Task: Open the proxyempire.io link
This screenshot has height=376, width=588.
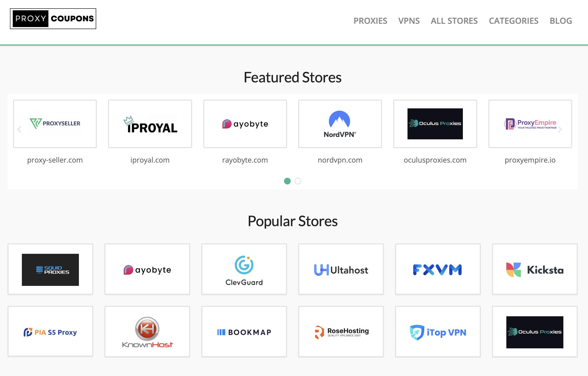Action: coord(530,160)
